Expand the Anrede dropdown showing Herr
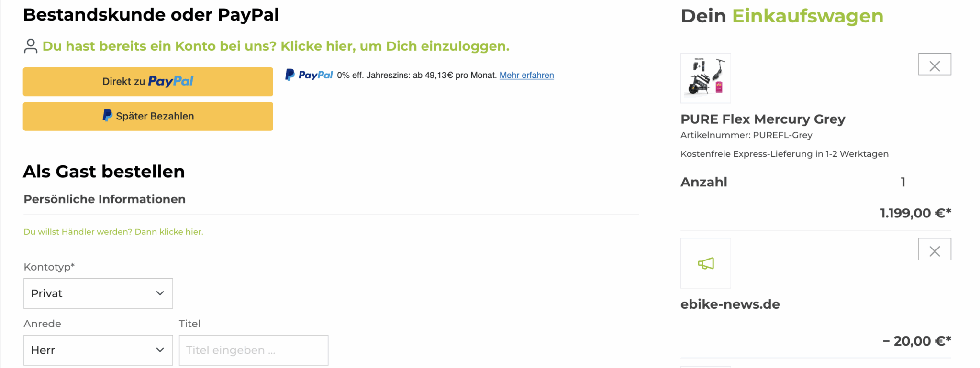Viewport: 980px width, 368px height. tap(98, 350)
